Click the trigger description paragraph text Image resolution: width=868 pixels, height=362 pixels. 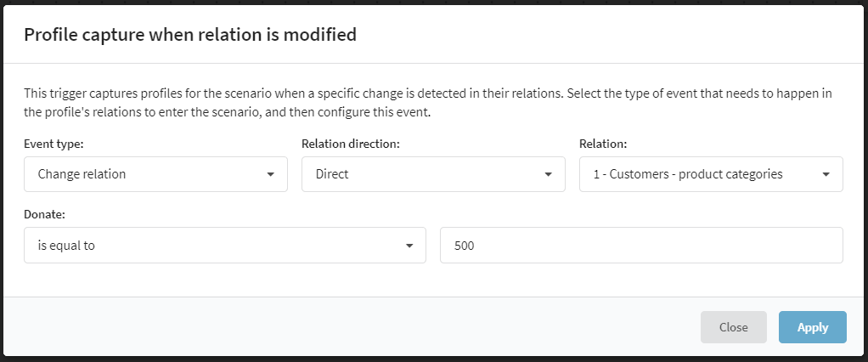coord(428,103)
